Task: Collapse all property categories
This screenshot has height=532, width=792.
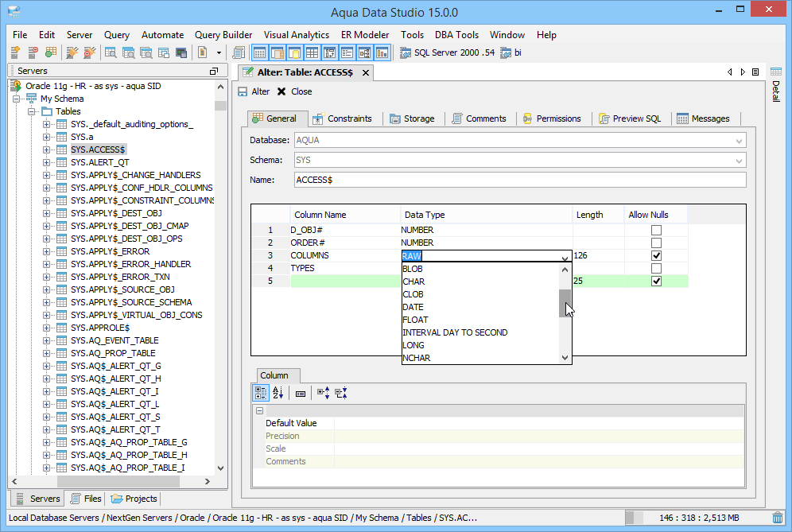Action: (341, 393)
